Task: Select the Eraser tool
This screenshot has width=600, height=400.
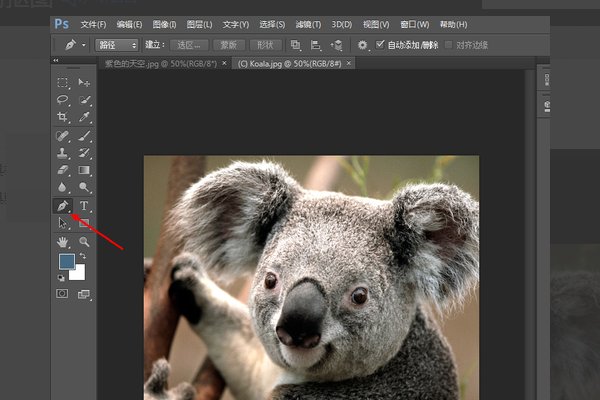Action: 62,170
